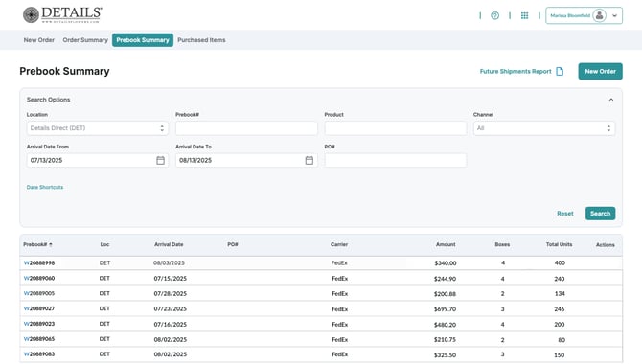The image size is (642, 364).
Task: Click the amount $699.70
Action: click(445, 309)
